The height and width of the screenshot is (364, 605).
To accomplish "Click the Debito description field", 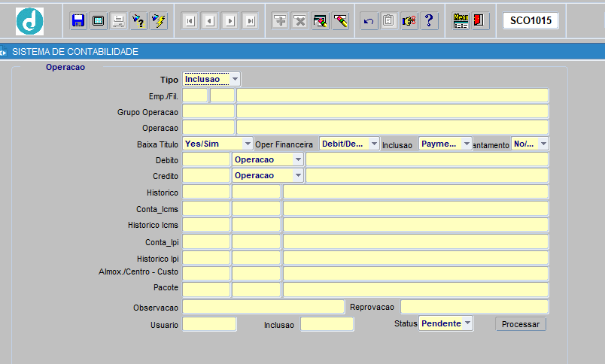I will [x=427, y=159].
